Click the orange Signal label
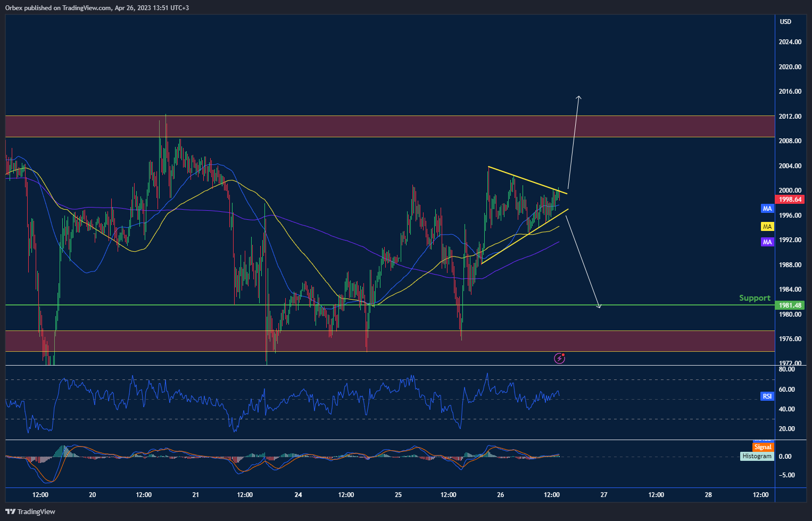Image resolution: width=812 pixels, height=521 pixels. tap(762, 447)
